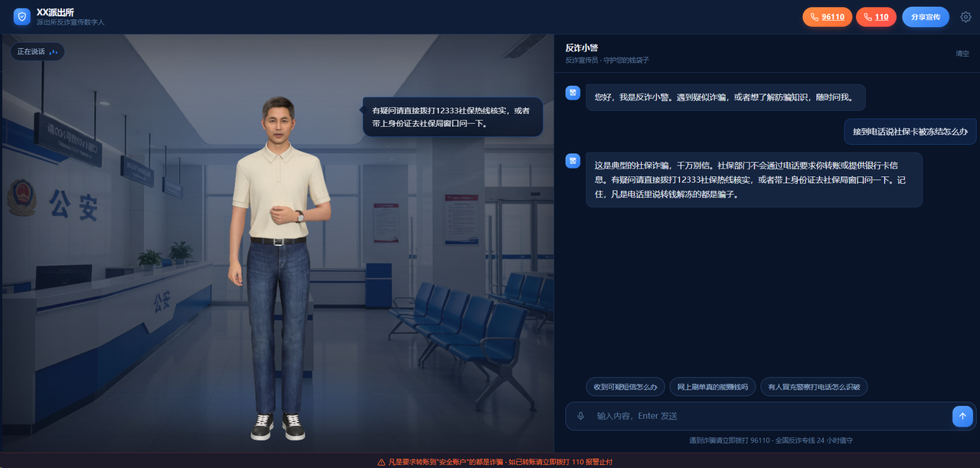Click the greeting message 您好，我是反诈小警
Screen dimensions: 980x468
point(726,97)
